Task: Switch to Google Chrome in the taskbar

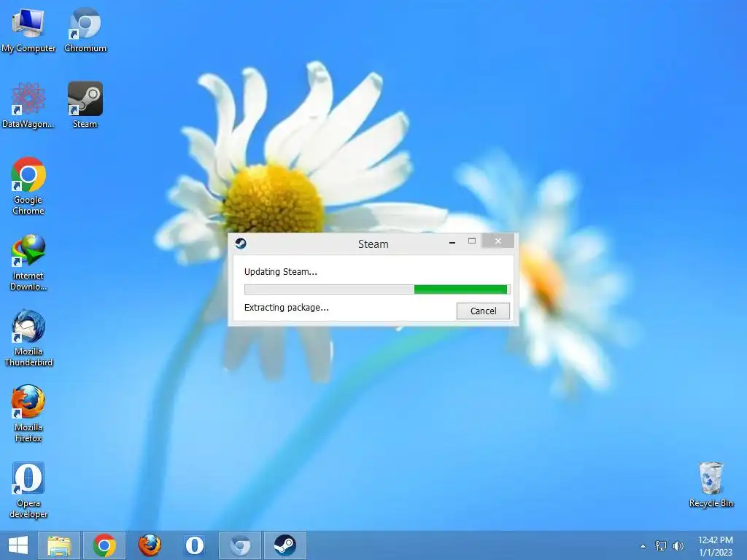Action: (x=104, y=545)
